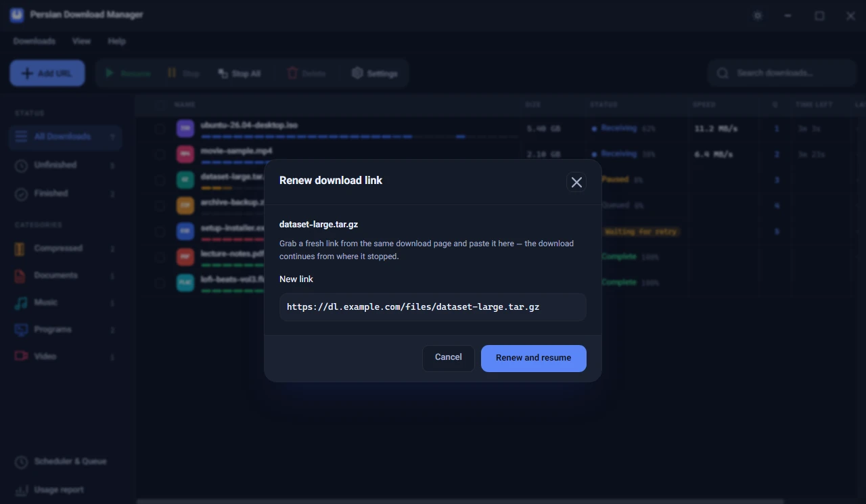866x504 pixels.
Task: Click the Compressed category archive icon
Action: tap(21, 249)
